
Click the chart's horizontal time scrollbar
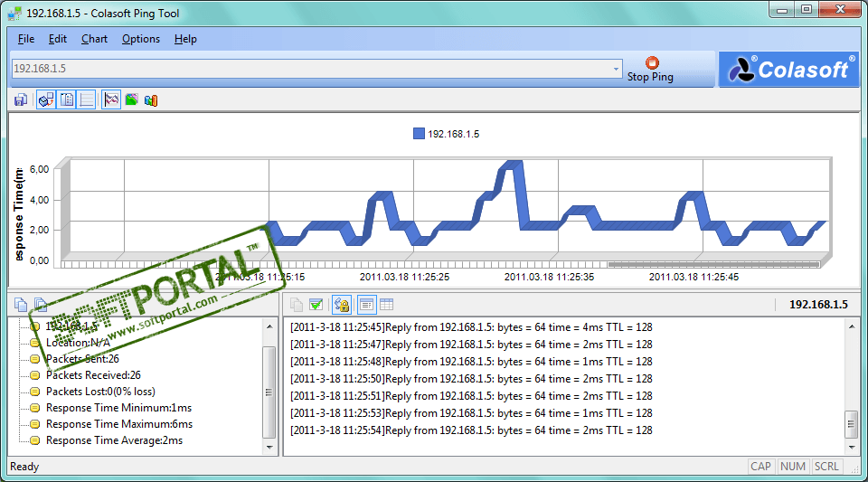(x=713, y=265)
